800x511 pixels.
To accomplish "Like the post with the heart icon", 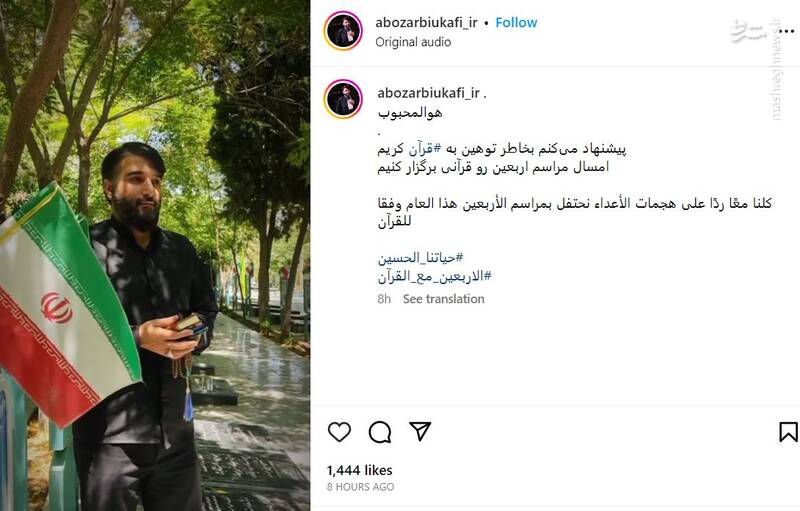I will click(339, 432).
